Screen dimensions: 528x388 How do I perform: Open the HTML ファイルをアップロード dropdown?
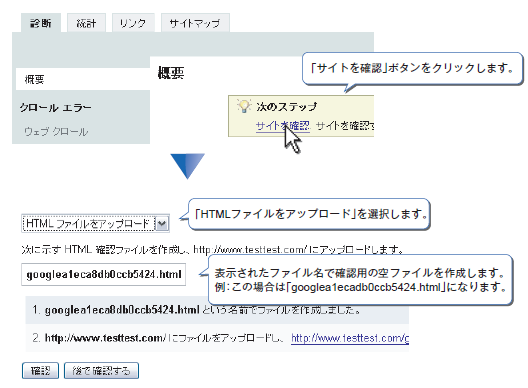tap(95, 223)
